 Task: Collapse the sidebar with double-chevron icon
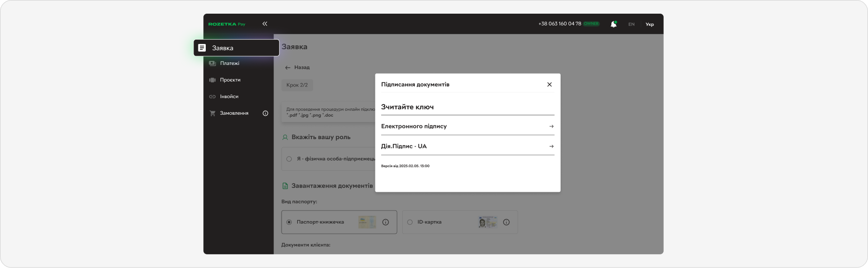(264, 23)
